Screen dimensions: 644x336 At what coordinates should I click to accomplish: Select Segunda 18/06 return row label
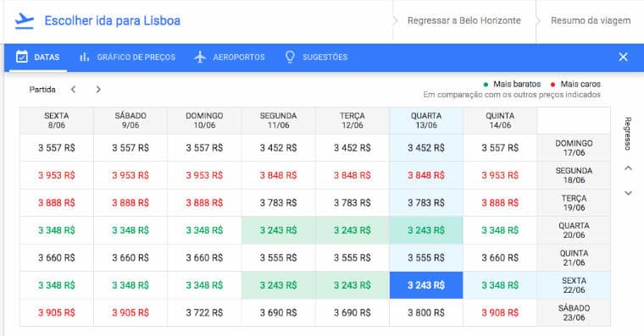coord(574,175)
